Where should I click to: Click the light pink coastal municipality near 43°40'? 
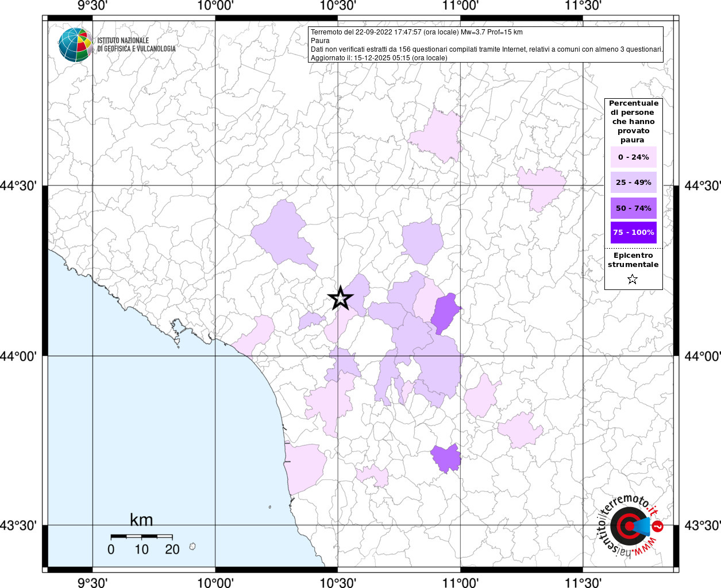[304, 468]
